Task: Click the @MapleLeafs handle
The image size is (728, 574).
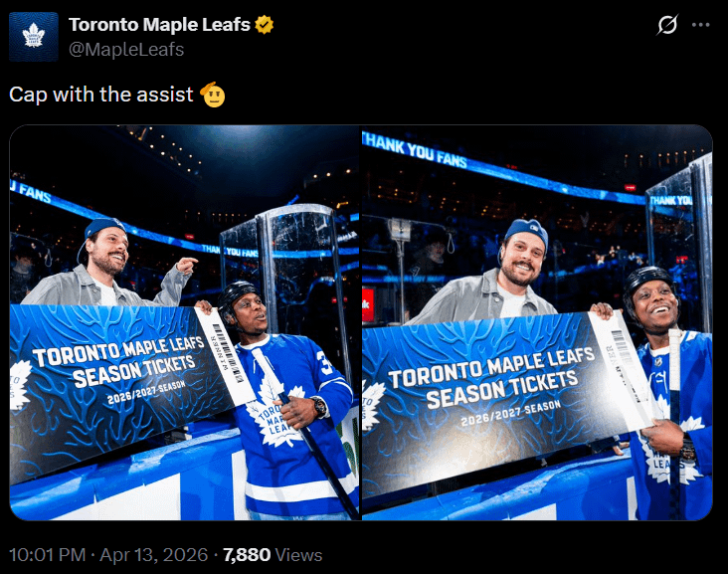Action: tap(126, 49)
